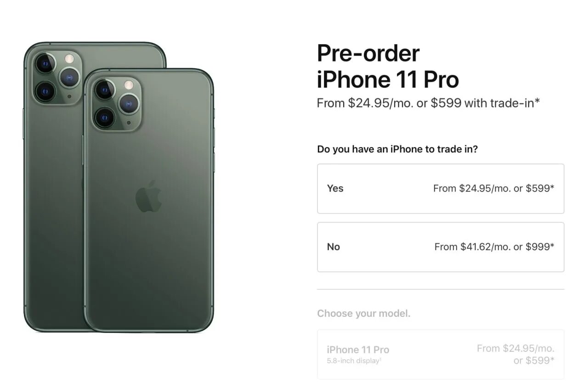Click the flash on the front phone's camera
Viewport: 588px width, 382px height.
pos(129,85)
